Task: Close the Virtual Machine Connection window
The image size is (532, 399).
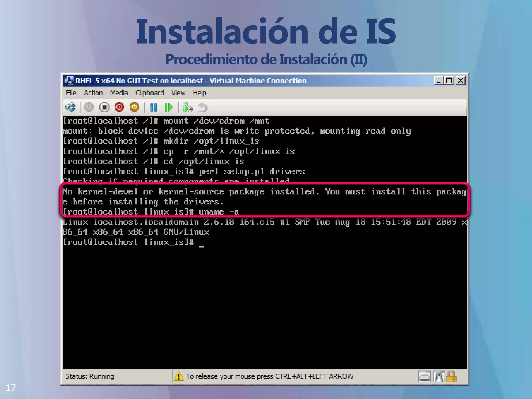Action: tap(461, 81)
